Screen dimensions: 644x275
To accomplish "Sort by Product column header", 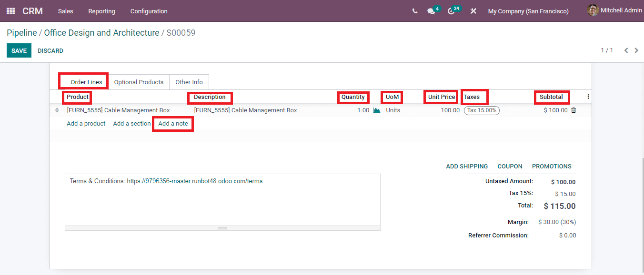I will (x=78, y=97).
